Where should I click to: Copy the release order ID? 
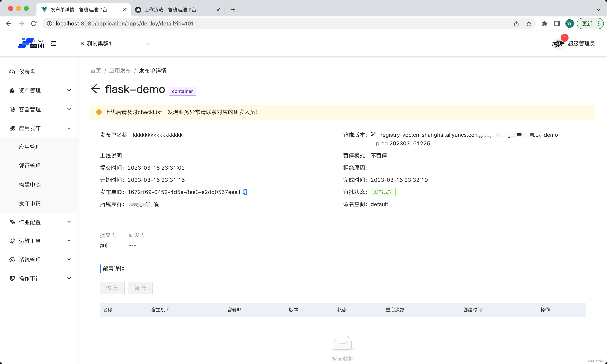click(x=245, y=192)
